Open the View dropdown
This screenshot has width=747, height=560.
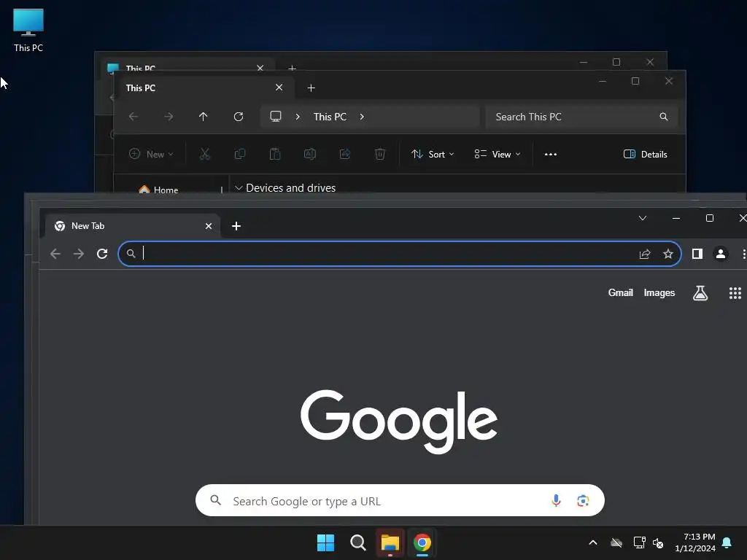click(498, 155)
